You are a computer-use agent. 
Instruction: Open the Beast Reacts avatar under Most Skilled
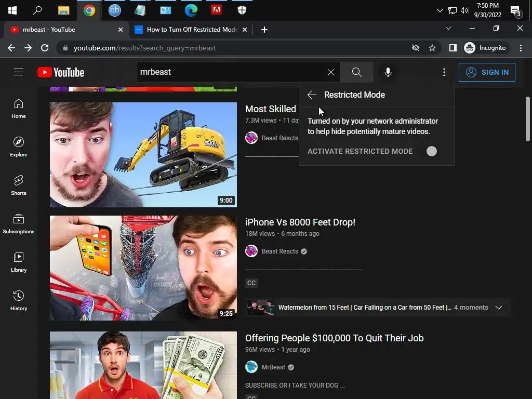coord(251,138)
